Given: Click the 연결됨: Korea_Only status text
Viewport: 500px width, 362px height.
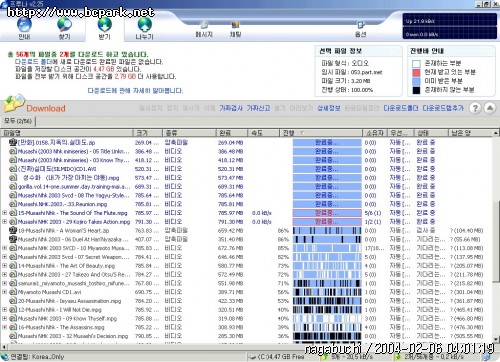Looking at the screenshot, I should pos(37,357).
